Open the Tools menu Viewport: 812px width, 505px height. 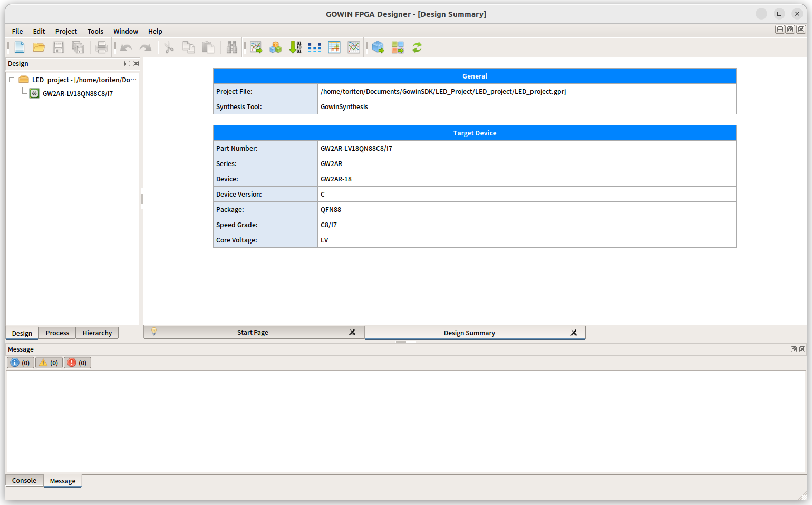tap(95, 32)
